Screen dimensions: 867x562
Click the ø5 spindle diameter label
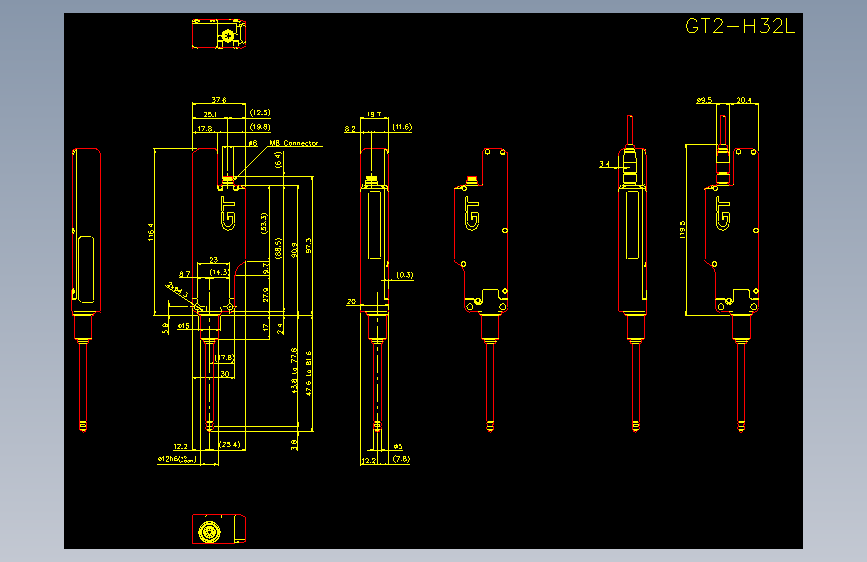coord(398,446)
